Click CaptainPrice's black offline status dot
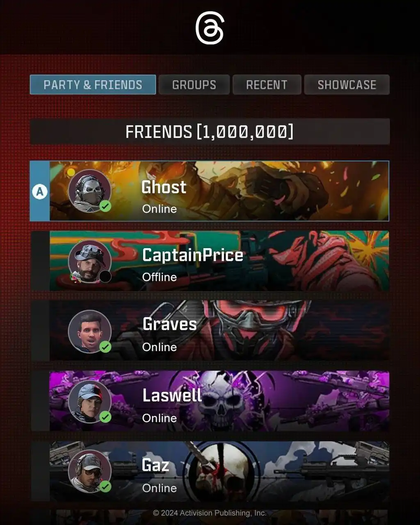The height and width of the screenshot is (525, 420). 105,276
